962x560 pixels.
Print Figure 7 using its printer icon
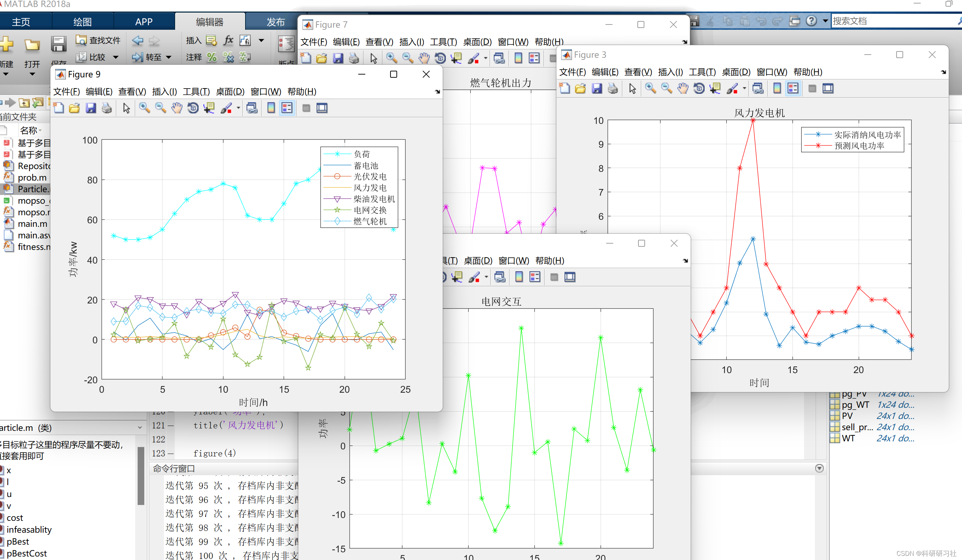point(354,58)
